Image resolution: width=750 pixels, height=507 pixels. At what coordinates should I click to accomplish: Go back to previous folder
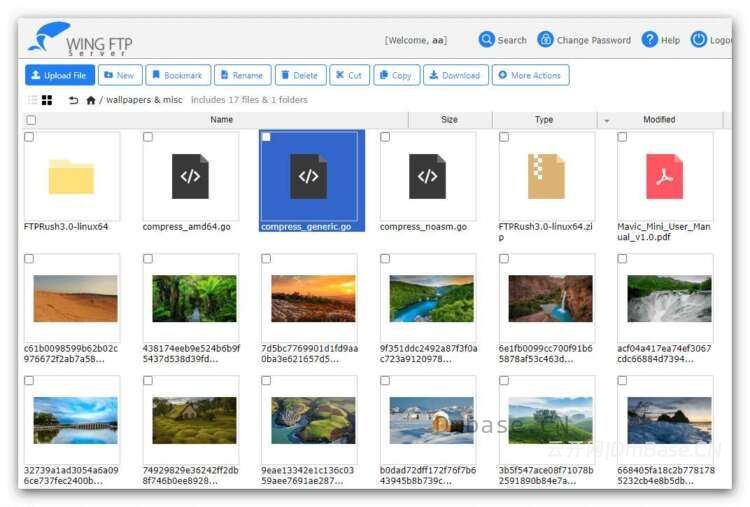click(x=73, y=100)
